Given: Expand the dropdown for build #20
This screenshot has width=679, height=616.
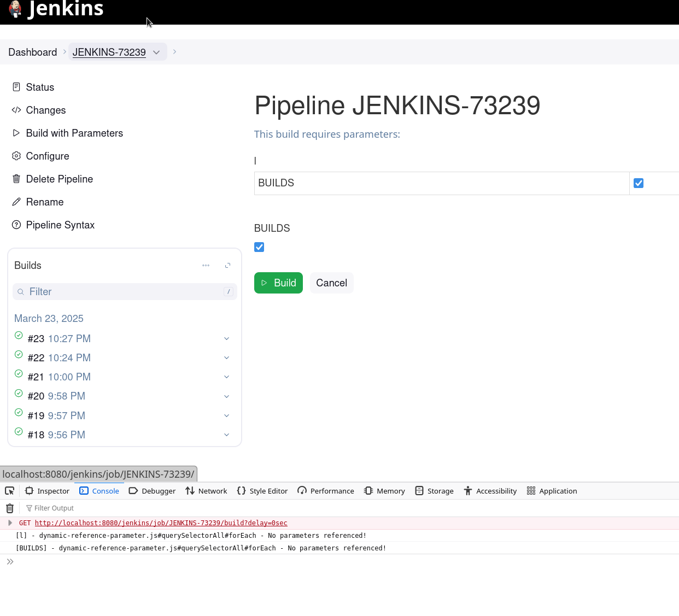Looking at the screenshot, I should [226, 396].
